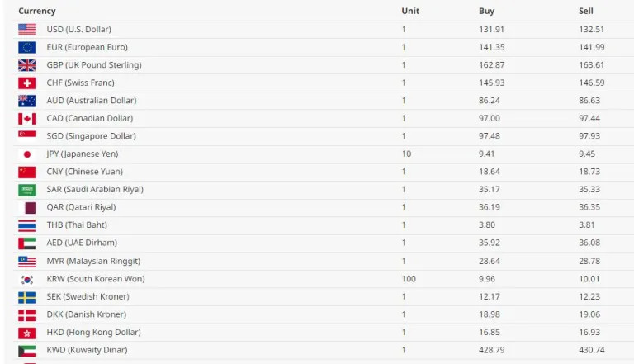Click the HKD (Hong Kong Dollar) label

tap(94, 332)
